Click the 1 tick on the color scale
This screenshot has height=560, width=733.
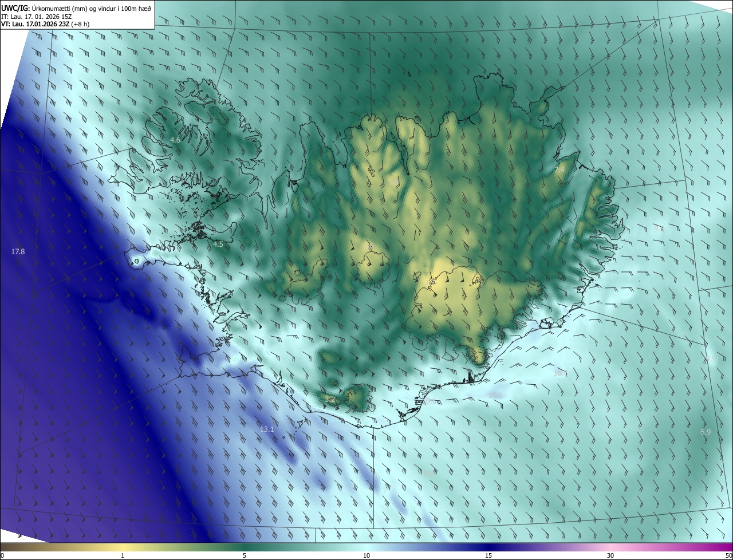click(123, 555)
